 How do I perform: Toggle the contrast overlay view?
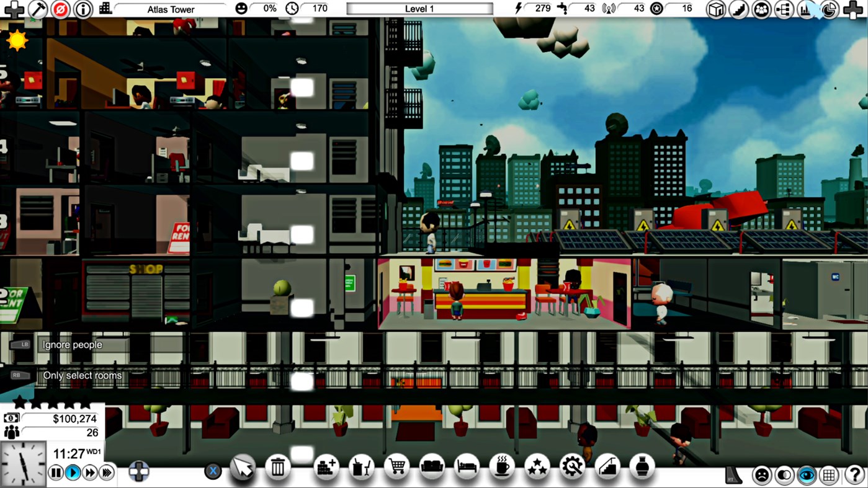783,475
